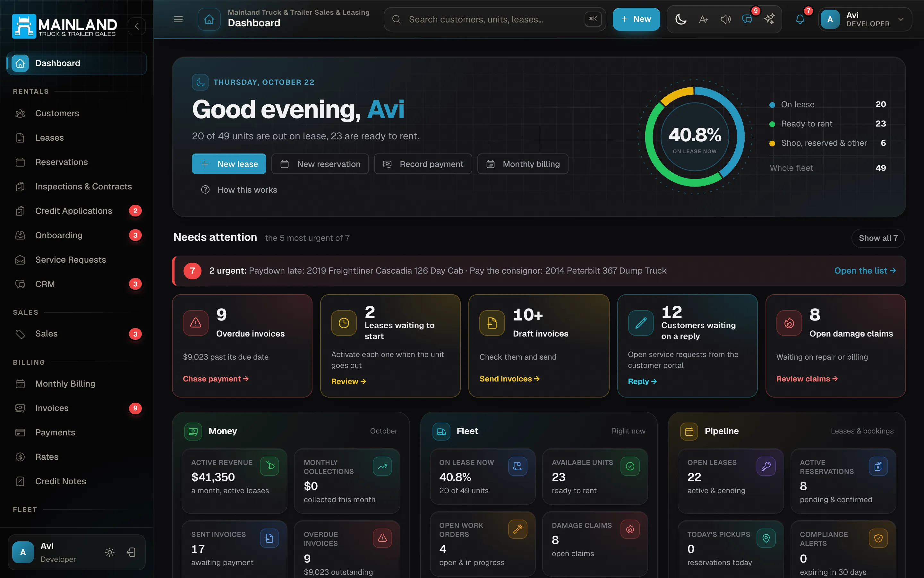
Task: Expand the Avi Developer account dropdown
Action: pyautogui.click(x=865, y=19)
